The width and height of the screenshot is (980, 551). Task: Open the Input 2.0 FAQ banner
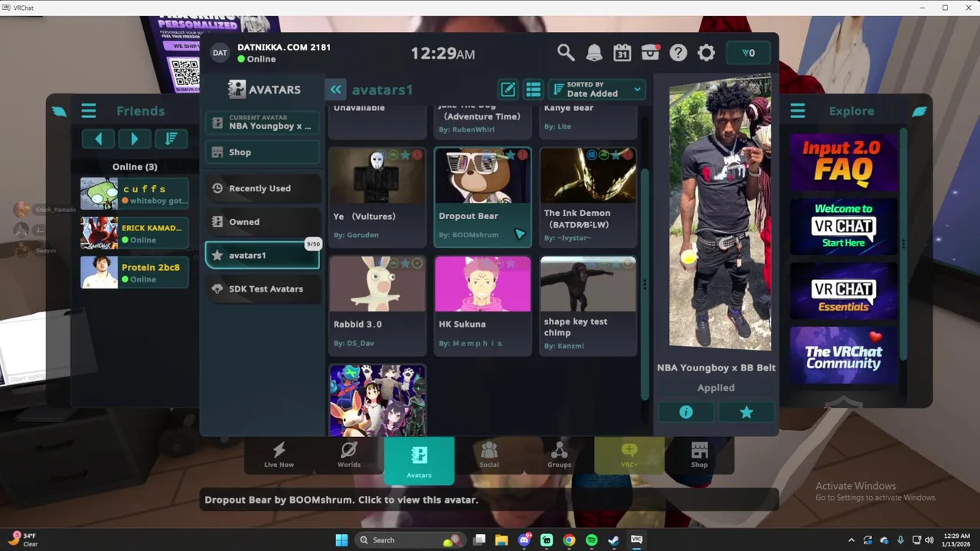pos(844,162)
